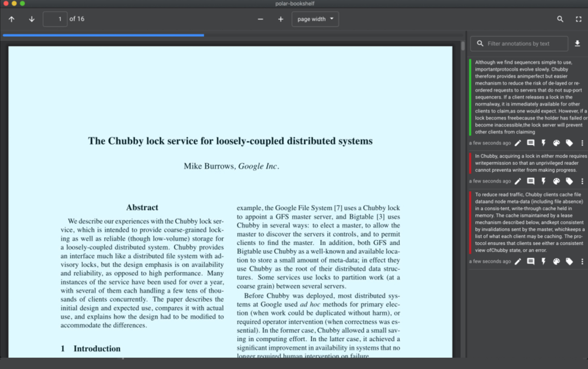This screenshot has height=369, width=588.
Task: Edit the 'To reduce read traffic' annotation
Action: pos(518,261)
